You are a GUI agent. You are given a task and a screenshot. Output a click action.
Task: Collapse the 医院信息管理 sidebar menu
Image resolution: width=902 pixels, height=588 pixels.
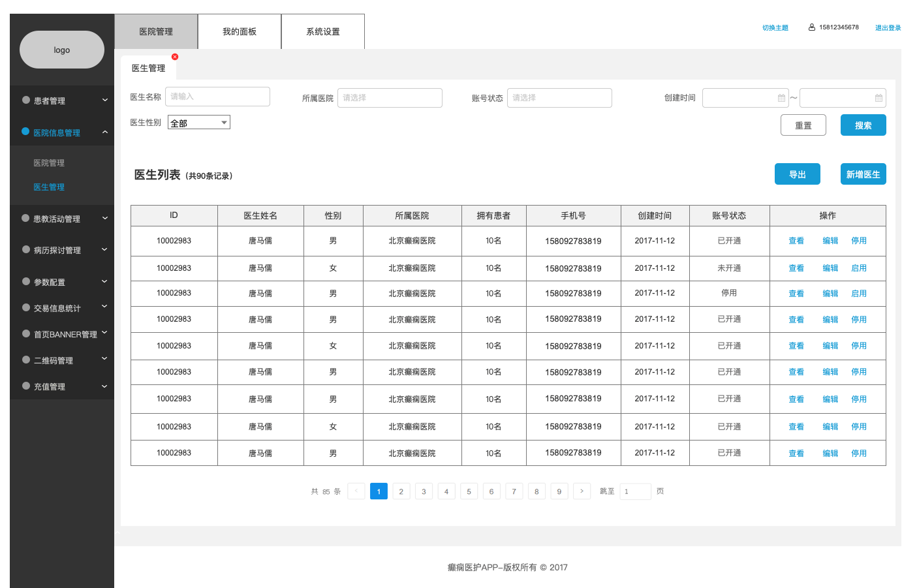coord(105,132)
